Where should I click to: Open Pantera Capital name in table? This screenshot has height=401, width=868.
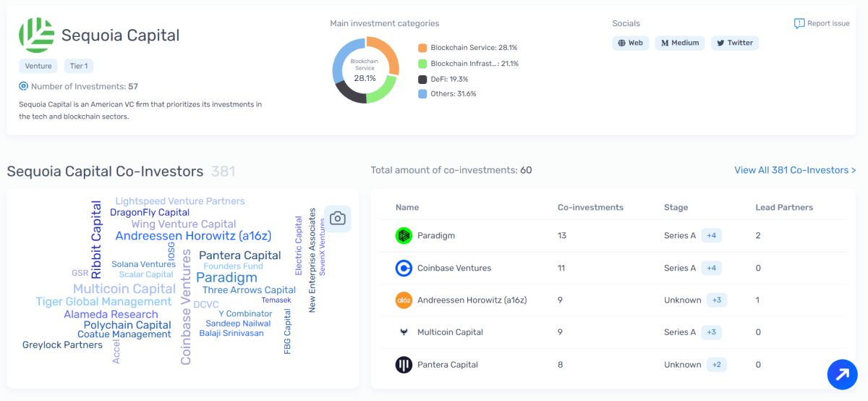[448, 364]
